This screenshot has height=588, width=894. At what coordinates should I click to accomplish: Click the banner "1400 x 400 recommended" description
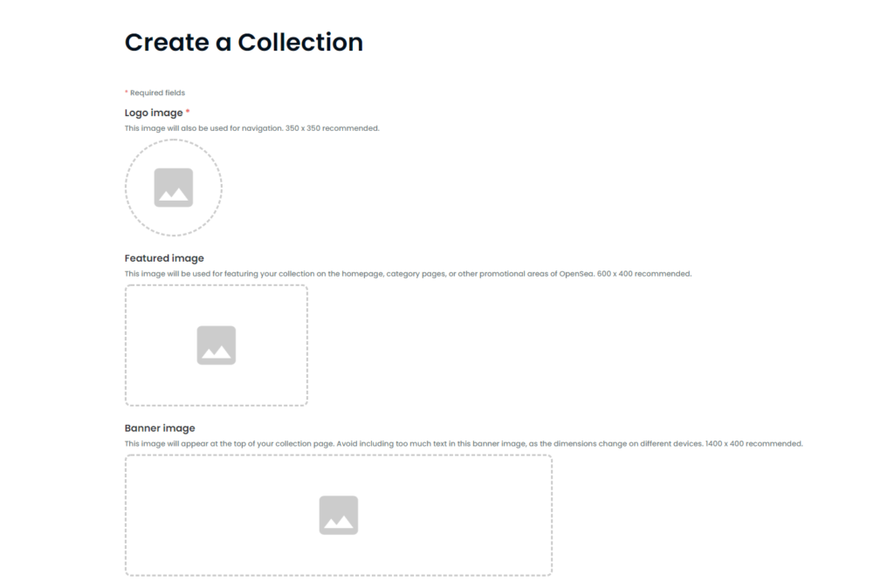coord(464,443)
